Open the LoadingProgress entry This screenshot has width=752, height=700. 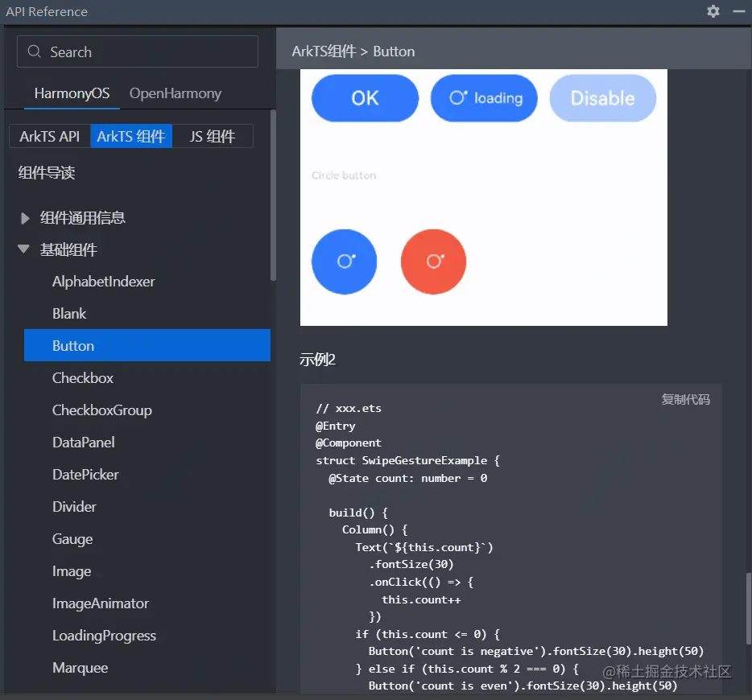104,636
